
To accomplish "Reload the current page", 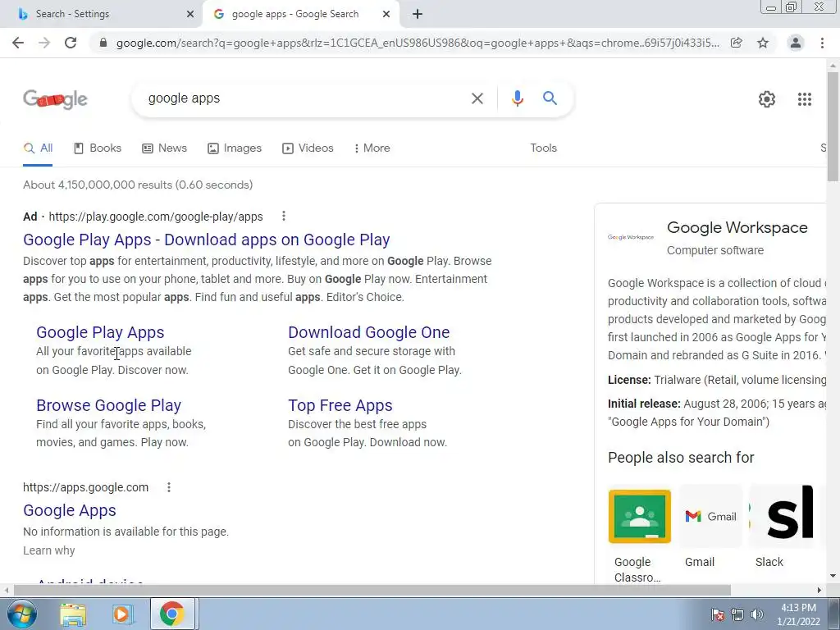I will [x=71, y=43].
